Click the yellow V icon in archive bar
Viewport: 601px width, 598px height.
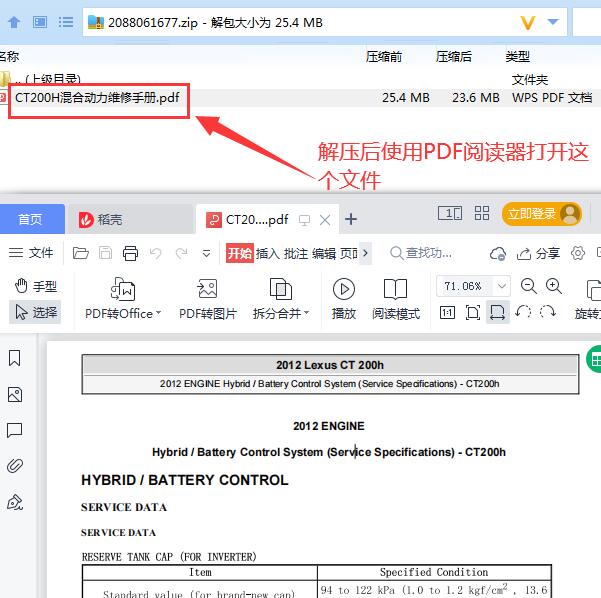pos(527,23)
